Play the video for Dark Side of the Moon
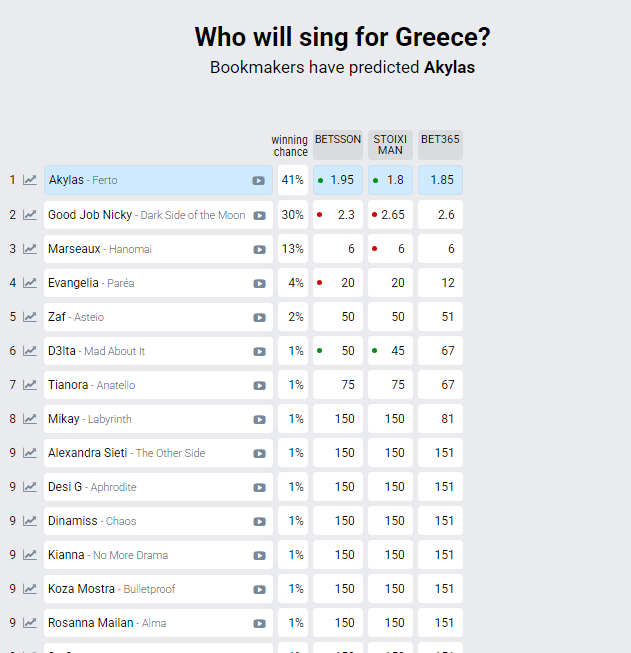 (259, 215)
